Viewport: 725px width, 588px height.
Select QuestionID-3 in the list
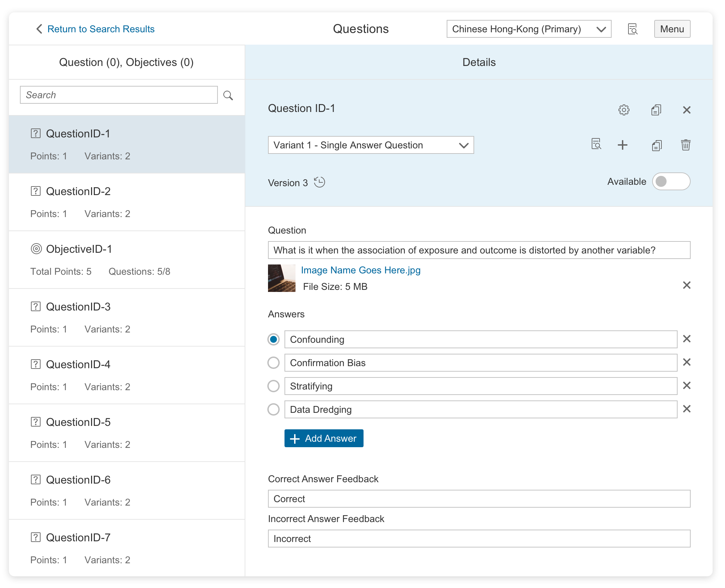pos(78,307)
